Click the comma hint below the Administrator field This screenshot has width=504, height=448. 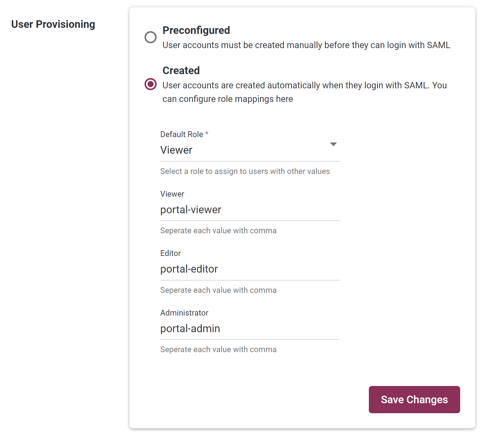pos(218,349)
